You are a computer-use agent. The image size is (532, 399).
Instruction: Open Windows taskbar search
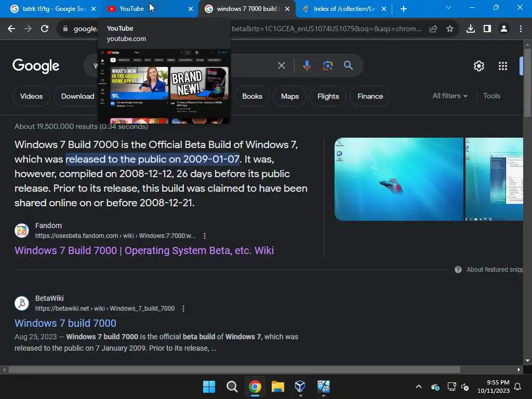(232, 387)
